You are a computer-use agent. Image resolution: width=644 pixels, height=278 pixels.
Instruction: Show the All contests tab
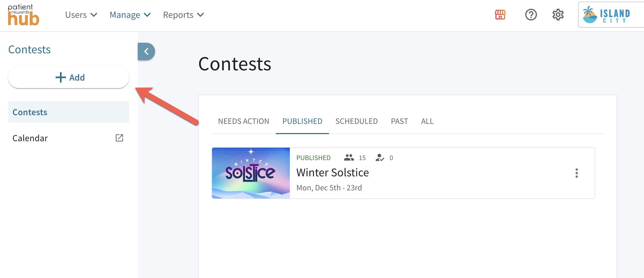(x=427, y=121)
